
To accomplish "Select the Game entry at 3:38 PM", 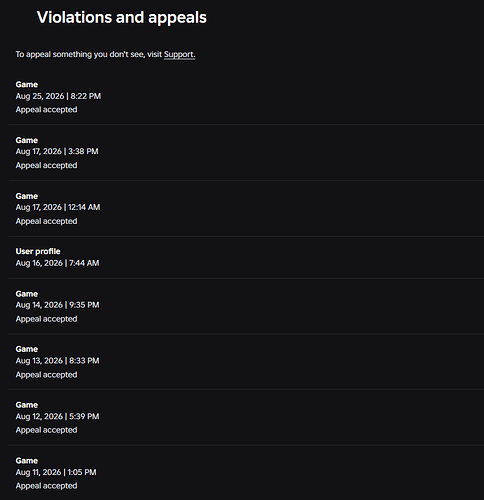I will pos(246,153).
